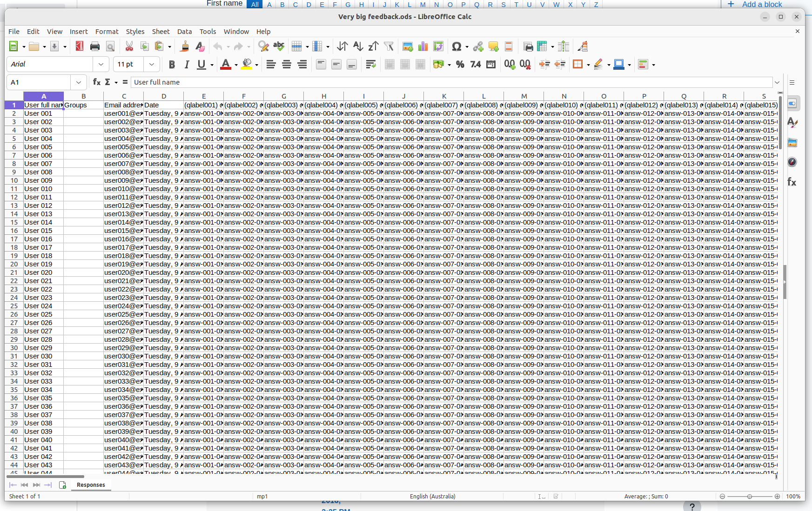
Task: Toggle Print Preview mode icon
Action: (110, 46)
